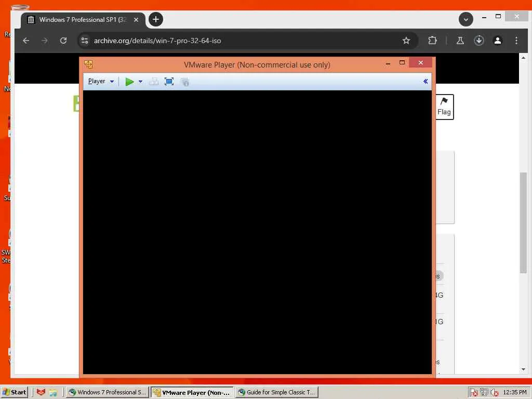Open Chrome tab search dropdown

coord(466,19)
